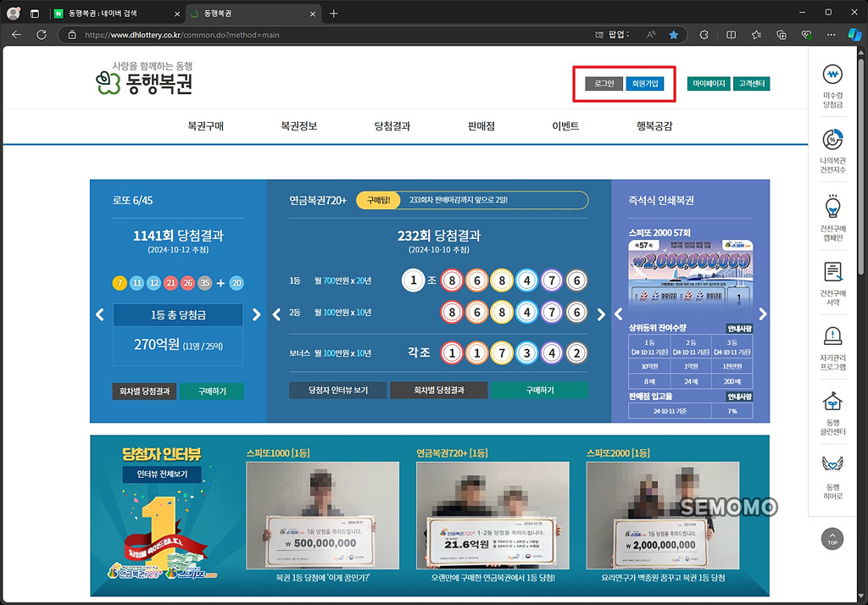Open 스피또1000 1등 interview thumbnail
The width and height of the screenshot is (868, 605).
pos(322,515)
